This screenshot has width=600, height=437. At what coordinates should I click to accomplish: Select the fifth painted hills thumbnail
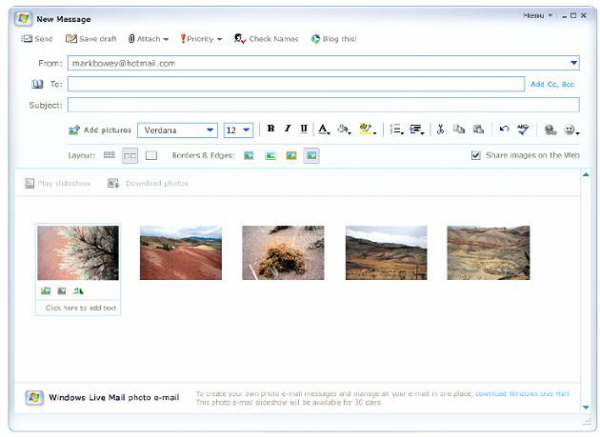[x=488, y=253]
